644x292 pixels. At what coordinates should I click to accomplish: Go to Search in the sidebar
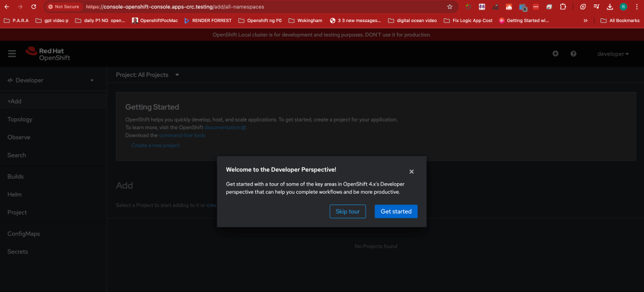pos(54,155)
